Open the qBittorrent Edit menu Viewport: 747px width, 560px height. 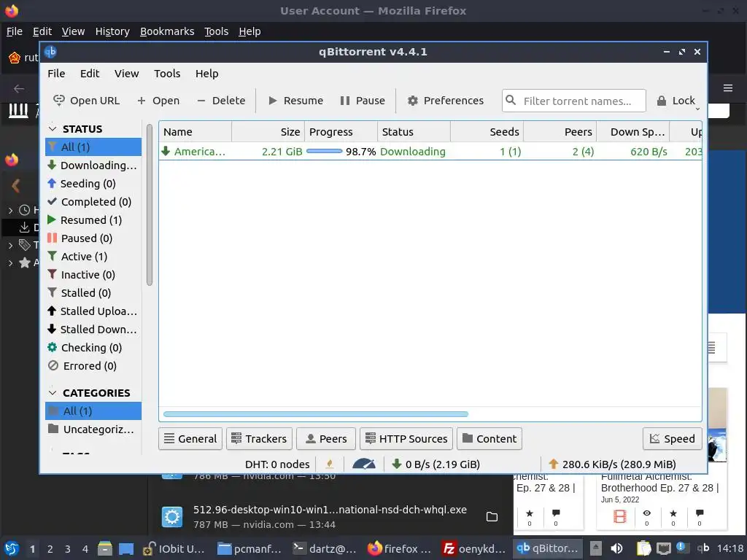tap(90, 74)
